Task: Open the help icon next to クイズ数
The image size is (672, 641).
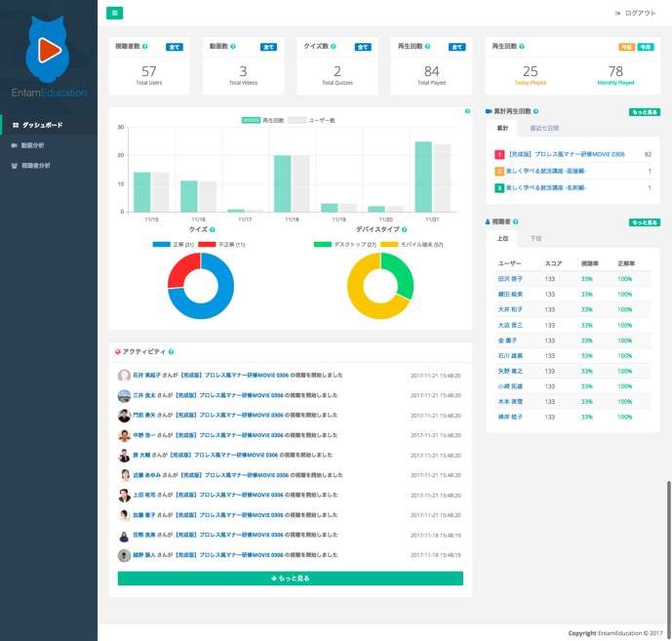Action: click(x=333, y=46)
